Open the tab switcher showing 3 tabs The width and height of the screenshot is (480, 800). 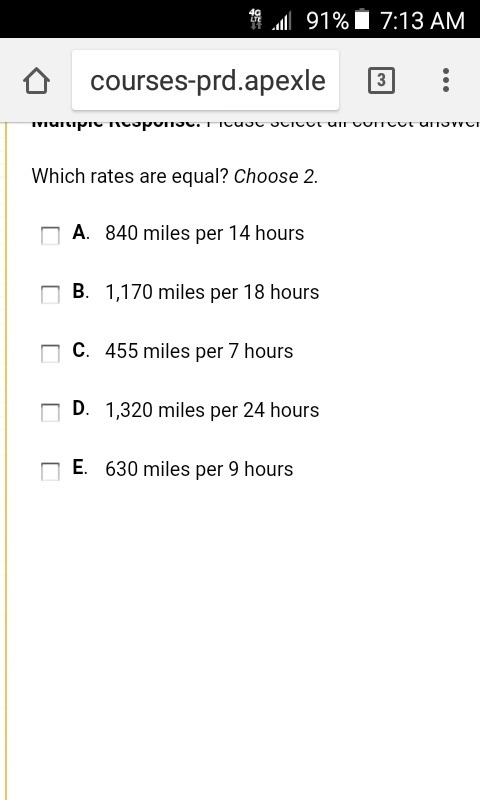click(x=381, y=81)
